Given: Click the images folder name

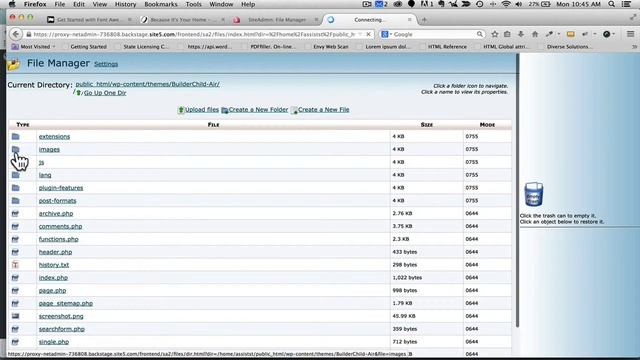Looking at the screenshot, I should [x=49, y=149].
